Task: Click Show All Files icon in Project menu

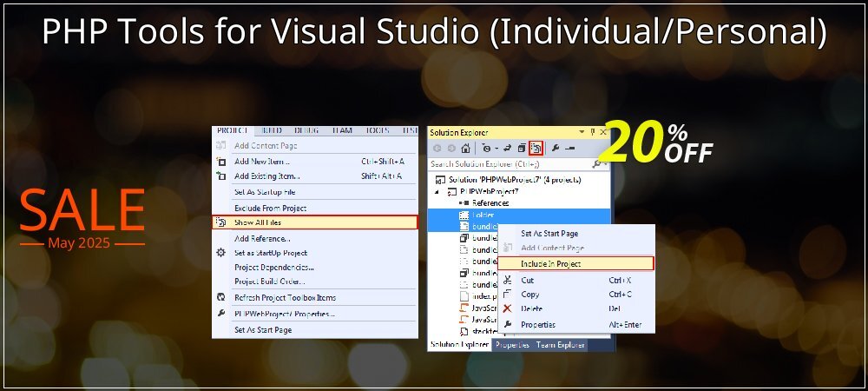Action: click(220, 222)
